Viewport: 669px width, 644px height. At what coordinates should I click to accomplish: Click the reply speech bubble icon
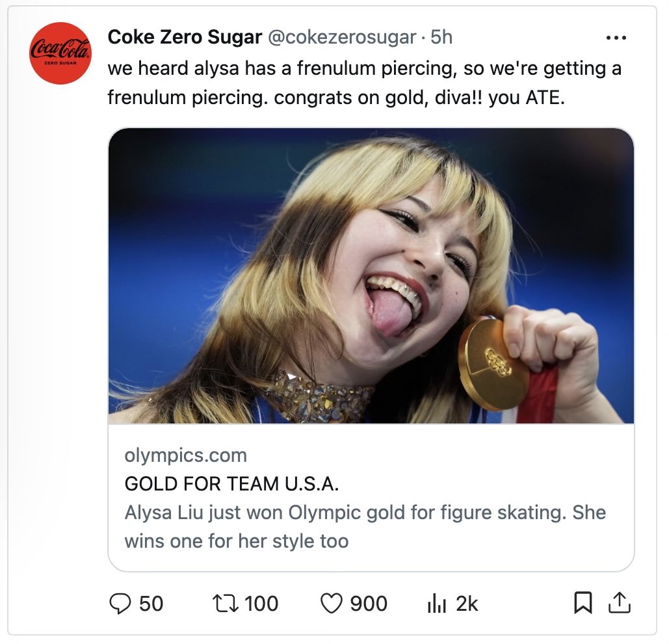(x=120, y=604)
